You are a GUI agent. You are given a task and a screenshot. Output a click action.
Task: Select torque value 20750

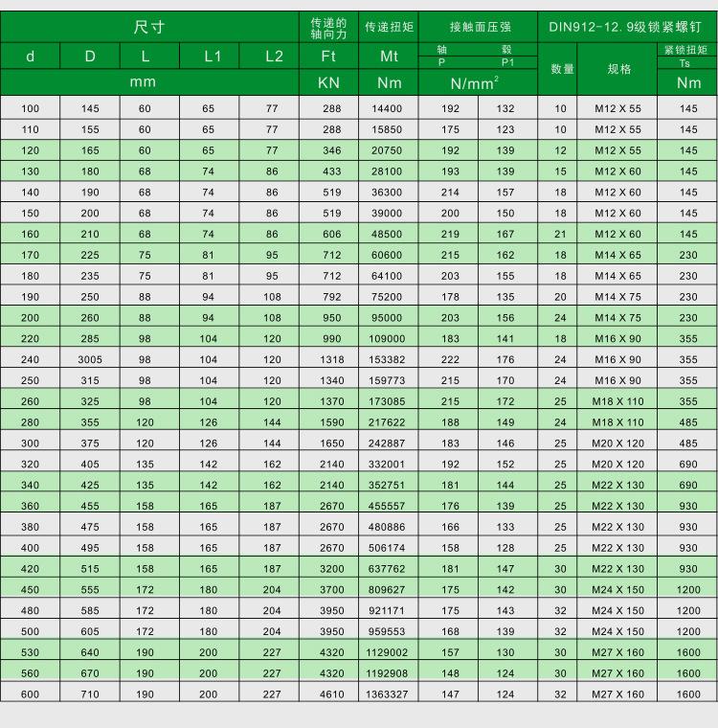click(x=387, y=150)
